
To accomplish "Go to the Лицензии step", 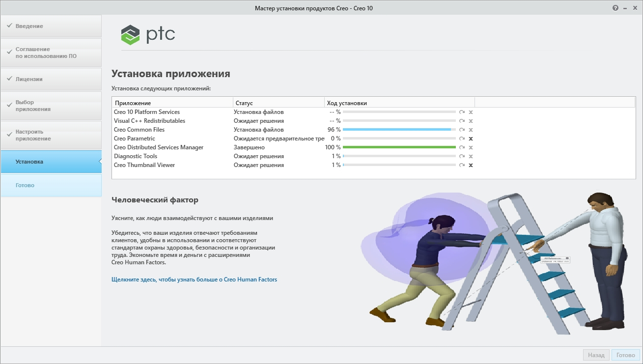I will point(51,79).
